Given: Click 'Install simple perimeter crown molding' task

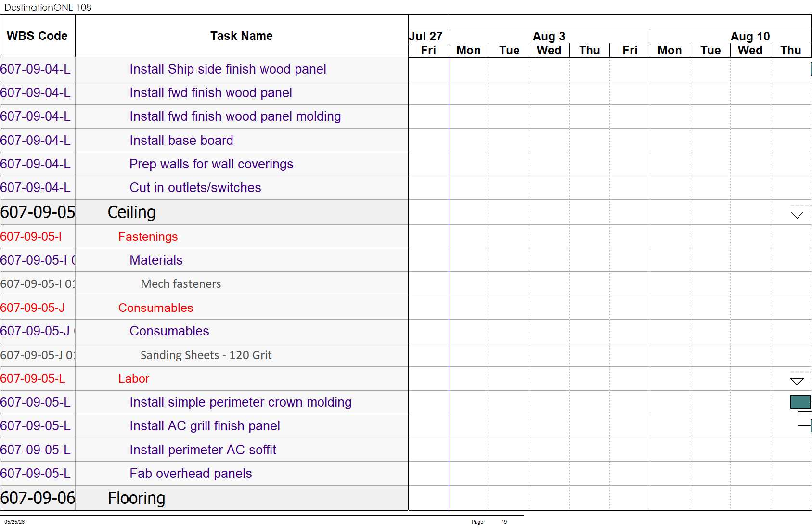Looking at the screenshot, I should pyautogui.click(x=241, y=402).
